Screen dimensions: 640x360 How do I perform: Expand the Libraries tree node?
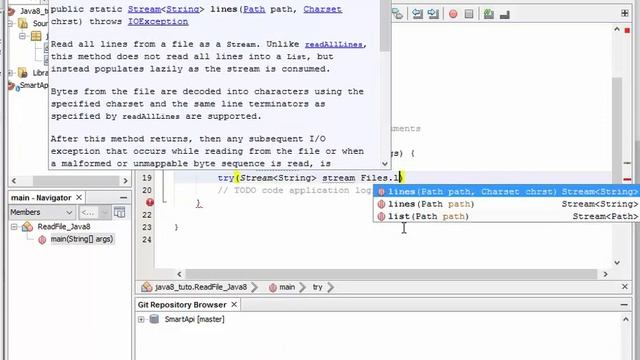[11, 73]
